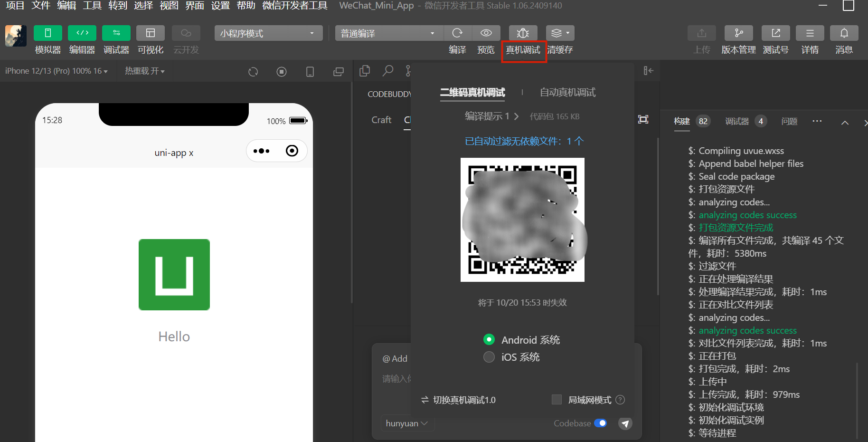868x442 pixels.
Task: Open the 普通编译 compile mode dropdown
Action: [389, 33]
